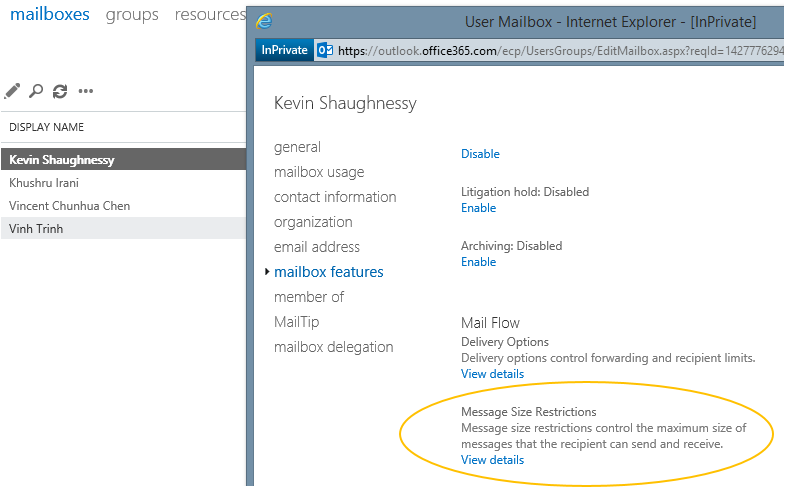Select Vincent Chunhua Chen mailbox
Image resolution: width=787 pixels, height=493 pixels.
[69, 206]
